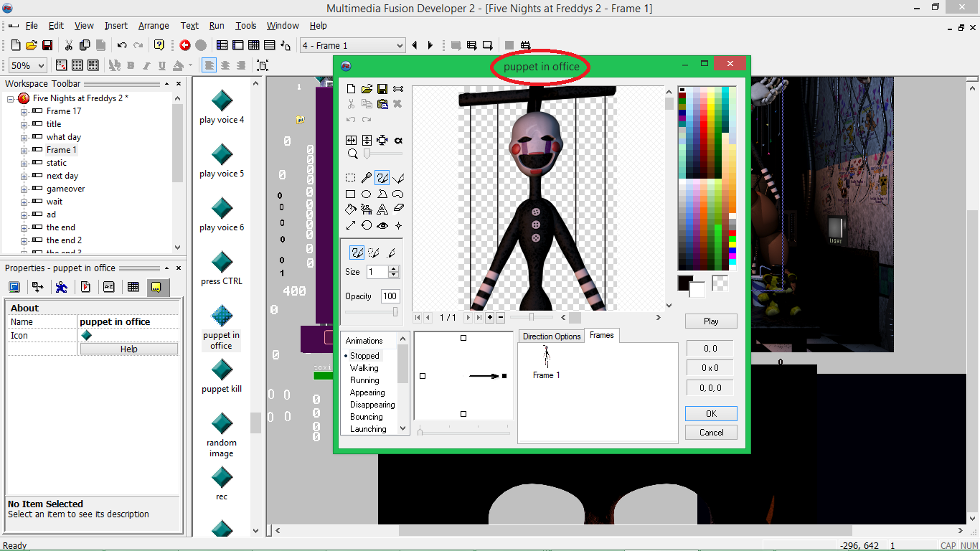Click the OK button in image editor

(711, 413)
